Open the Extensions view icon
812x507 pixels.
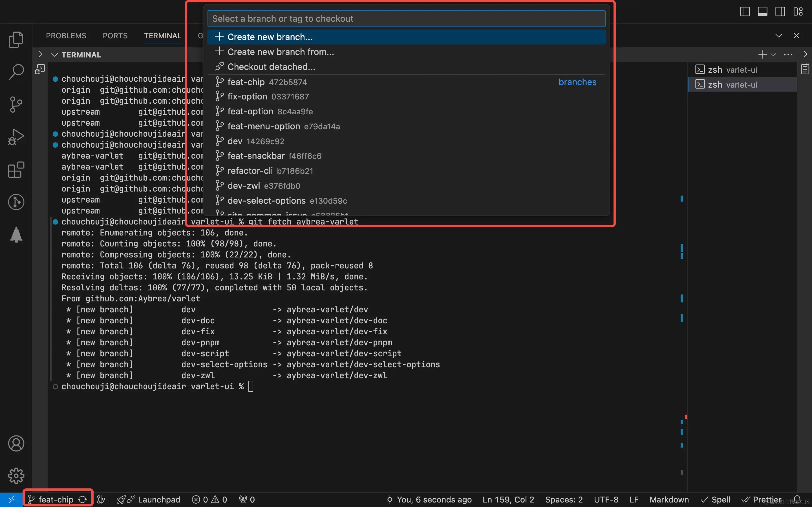click(x=16, y=170)
